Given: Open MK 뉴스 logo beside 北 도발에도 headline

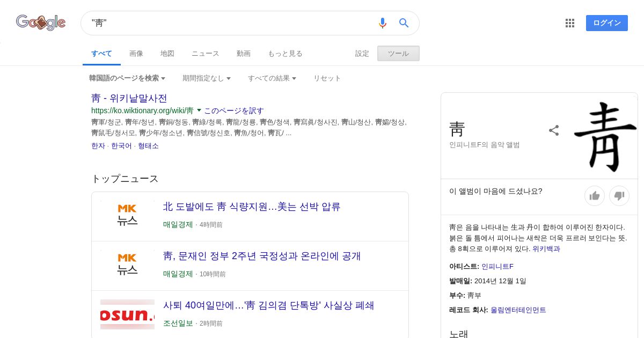Looking at the screenshot, I should point(127,215).
